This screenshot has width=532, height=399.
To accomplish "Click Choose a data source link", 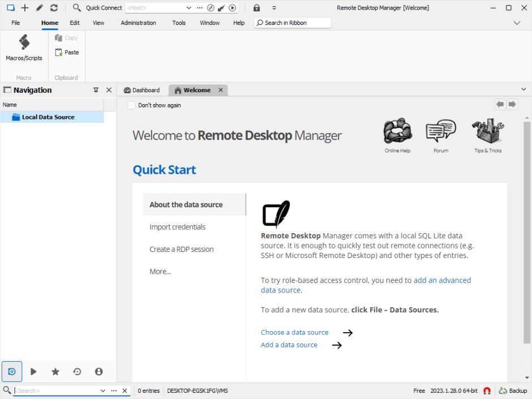I will (294, 333).
